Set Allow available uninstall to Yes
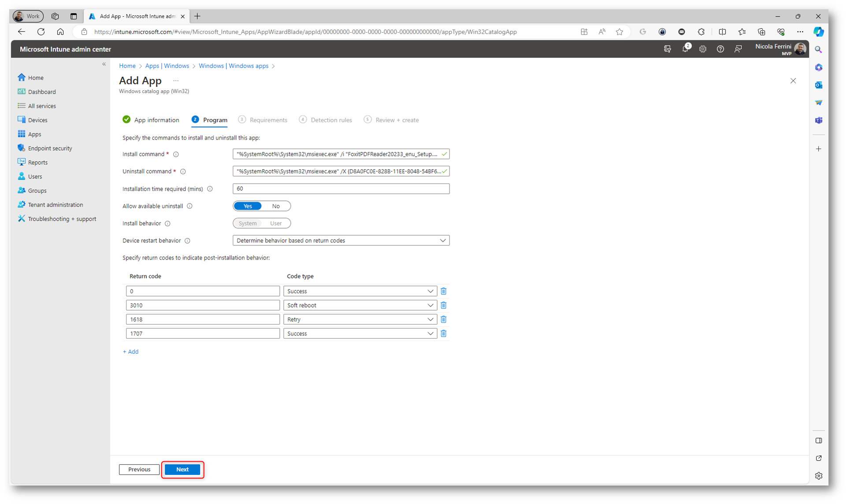 (248, 206)
